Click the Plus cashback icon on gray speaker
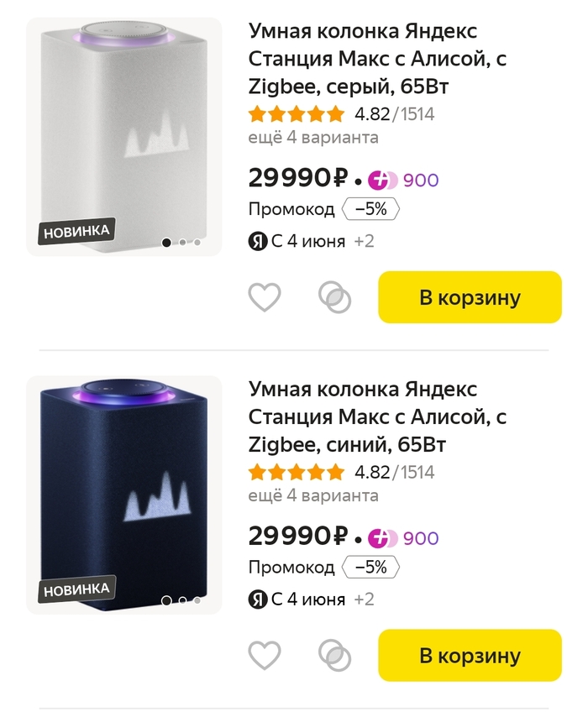Image resolution: width=588 pixels, height=712 pixels. pos(383,180)
